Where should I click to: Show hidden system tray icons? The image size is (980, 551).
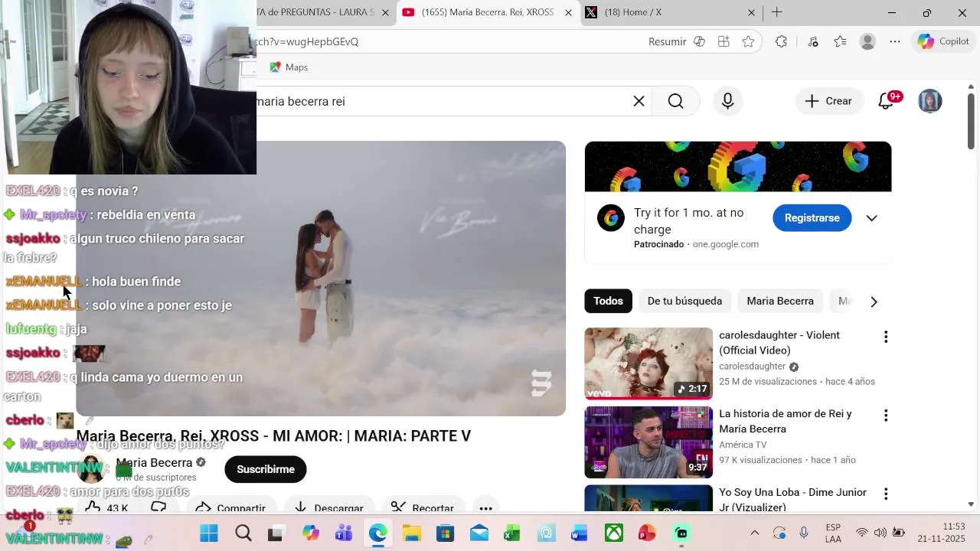[x=754, y=533]
